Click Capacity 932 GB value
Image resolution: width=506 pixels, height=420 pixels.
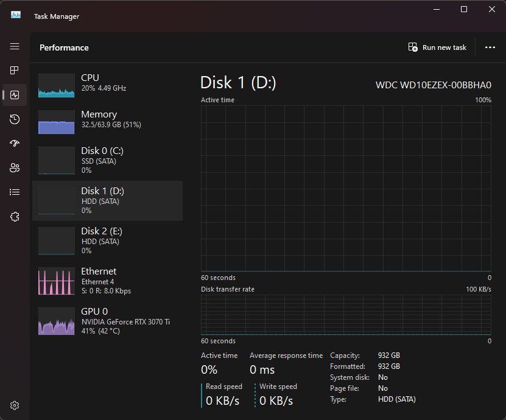[389, 355]
